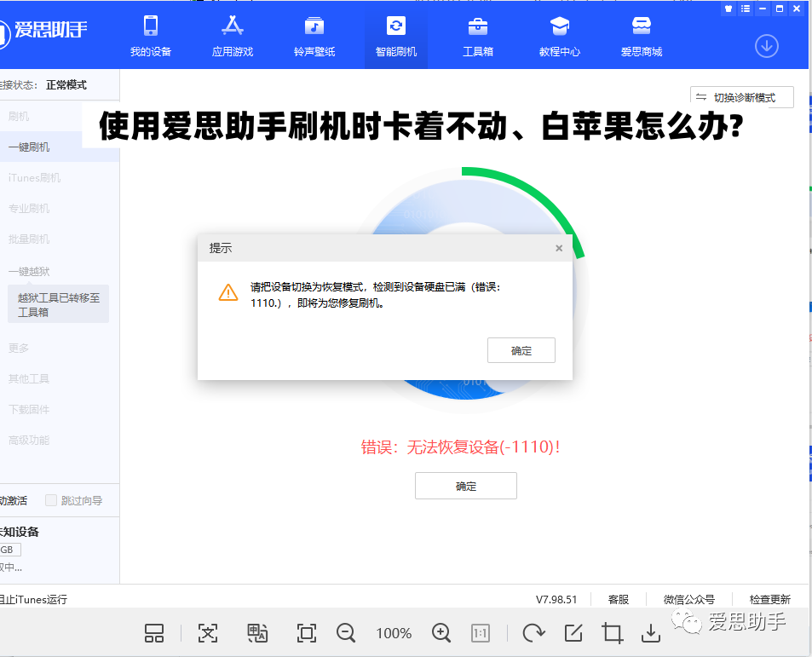Click the fullscreen frame icon

307,632
